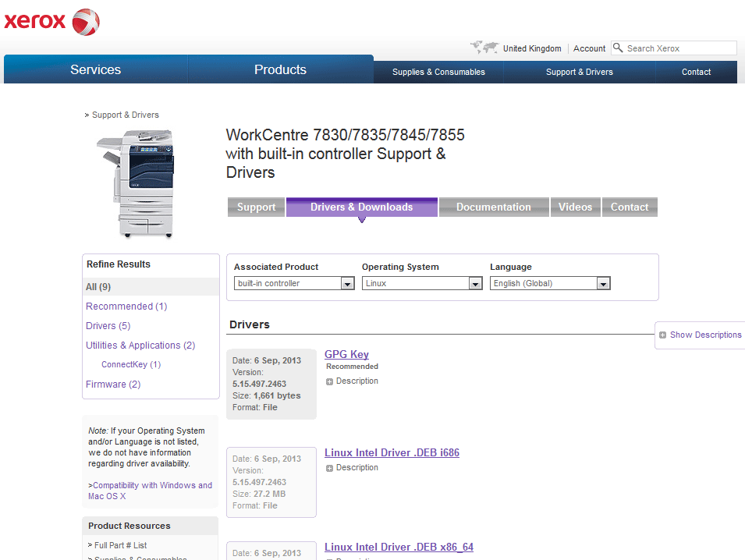
Task: Open the Contact item in the top navigation bar
Action: (696, 73)
